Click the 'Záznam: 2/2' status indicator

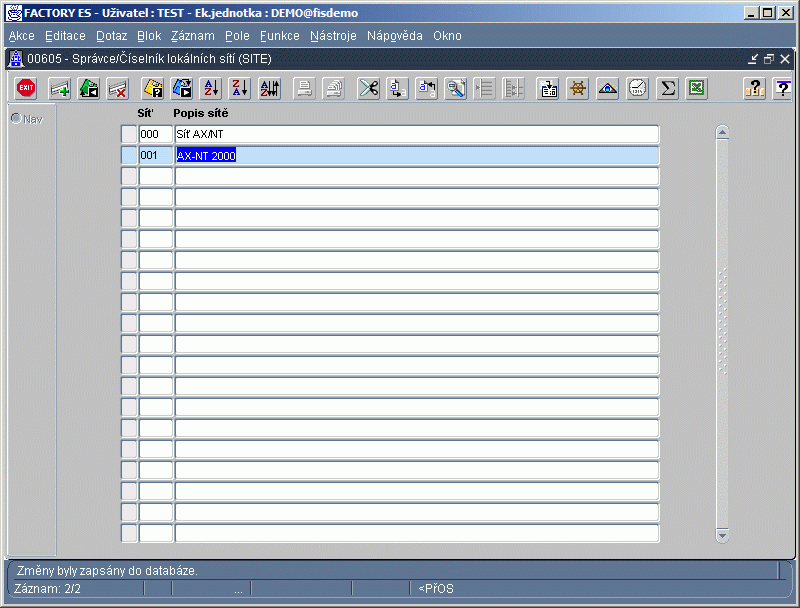click(47, 589)
